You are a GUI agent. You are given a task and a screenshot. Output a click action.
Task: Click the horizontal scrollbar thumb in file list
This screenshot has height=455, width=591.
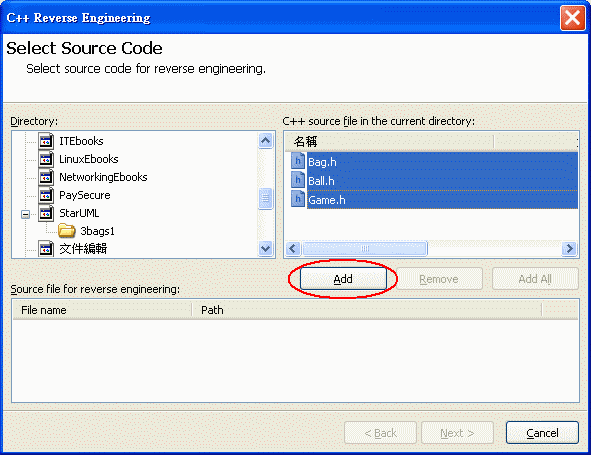(x=365, y=248)
